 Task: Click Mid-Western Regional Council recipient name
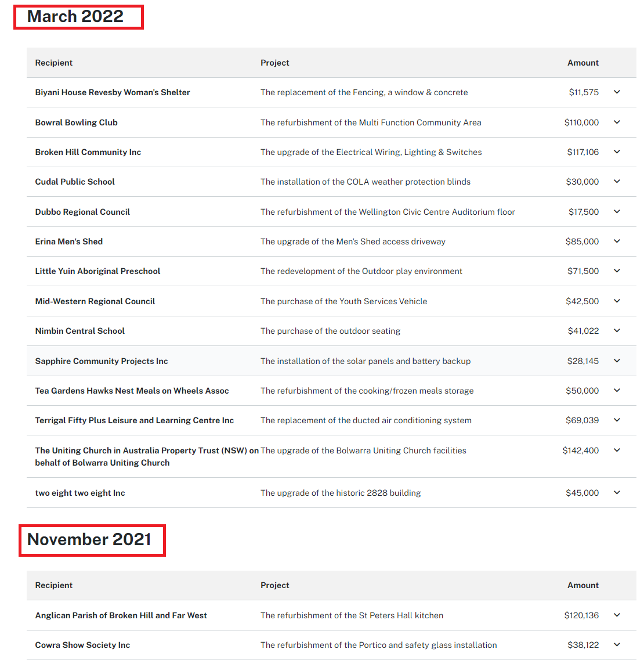click(95, 301)
